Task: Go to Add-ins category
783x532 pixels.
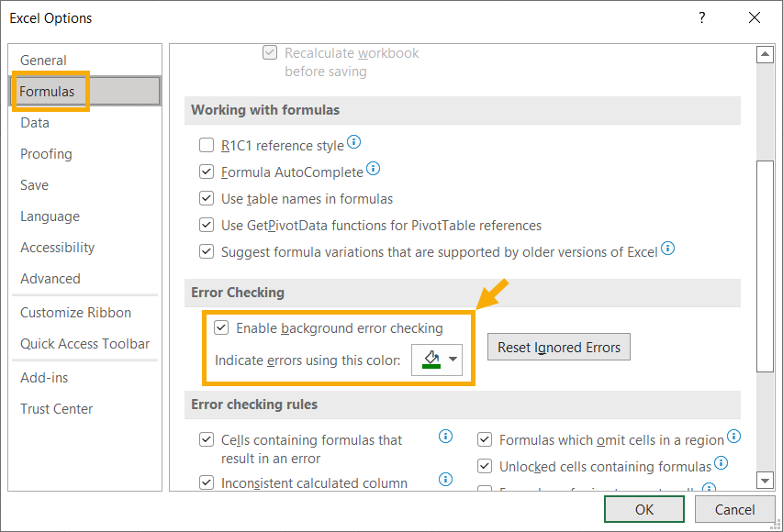Action: coord(85,378)
